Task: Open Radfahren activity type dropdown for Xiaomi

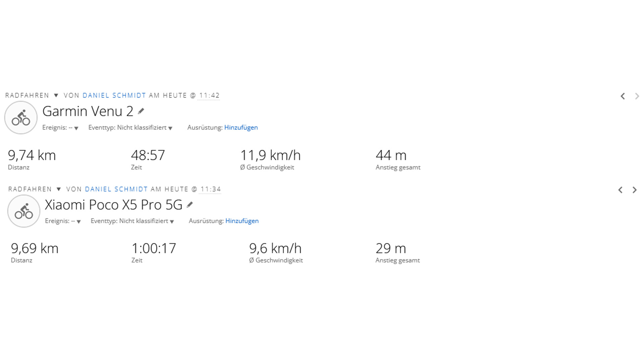Action: 59,189
